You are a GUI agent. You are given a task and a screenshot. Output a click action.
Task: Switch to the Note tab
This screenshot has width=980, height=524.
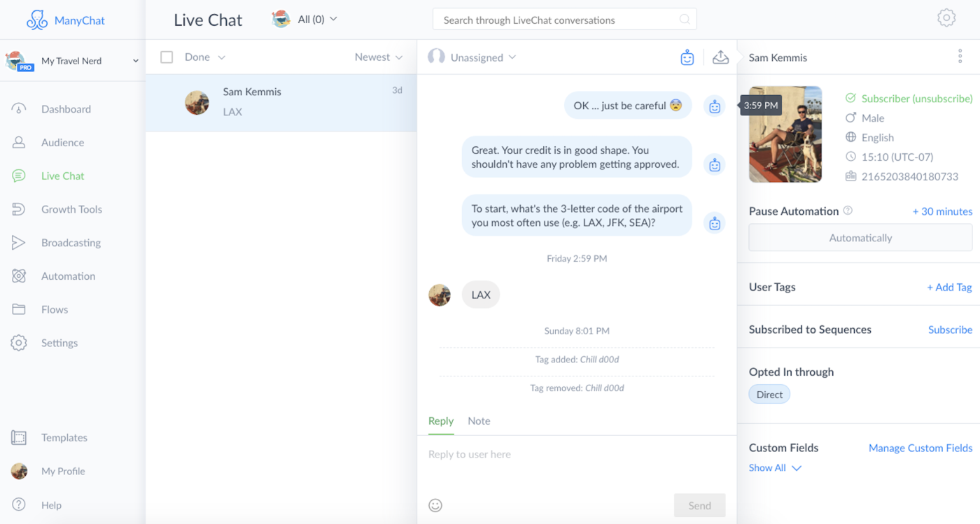tap(479, 421)
